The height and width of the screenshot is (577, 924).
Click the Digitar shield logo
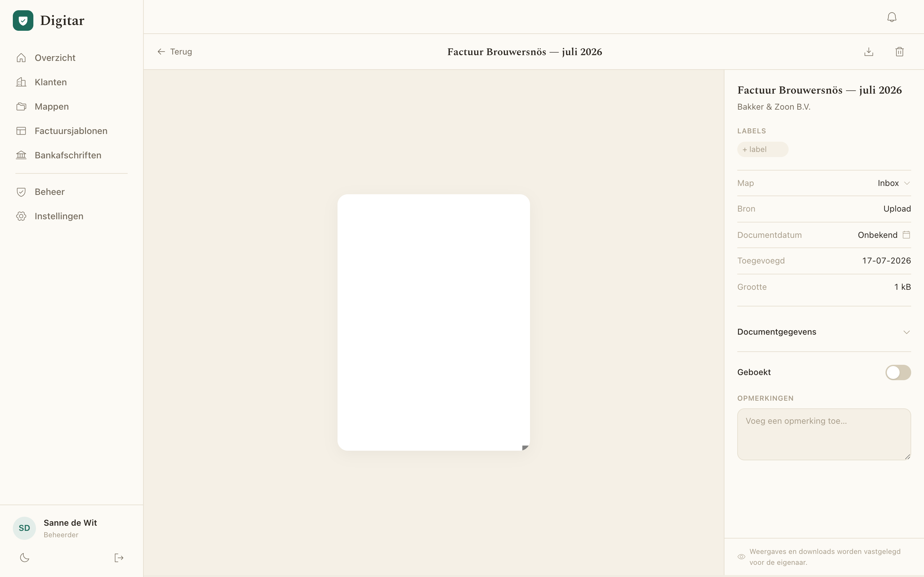point(23,20)
